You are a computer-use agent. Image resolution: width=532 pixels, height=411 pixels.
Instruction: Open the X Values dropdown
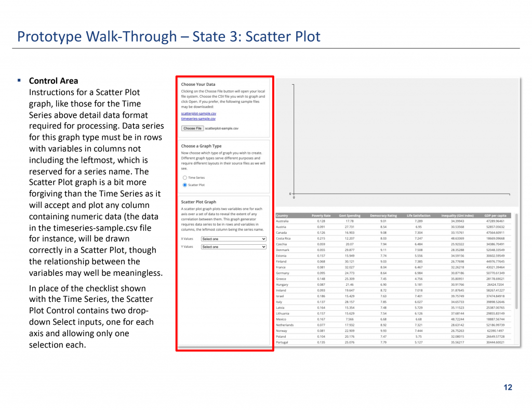(x=233, y=239)
